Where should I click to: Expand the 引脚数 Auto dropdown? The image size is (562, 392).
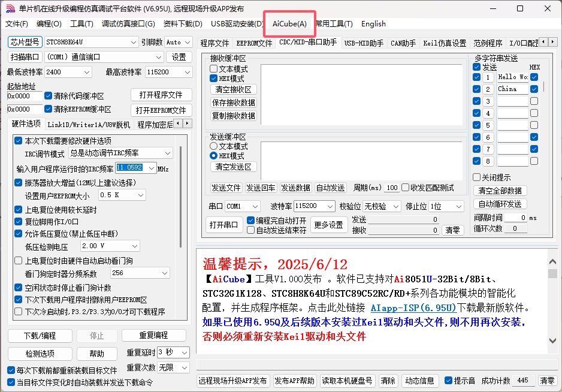(x=188, y=43)
